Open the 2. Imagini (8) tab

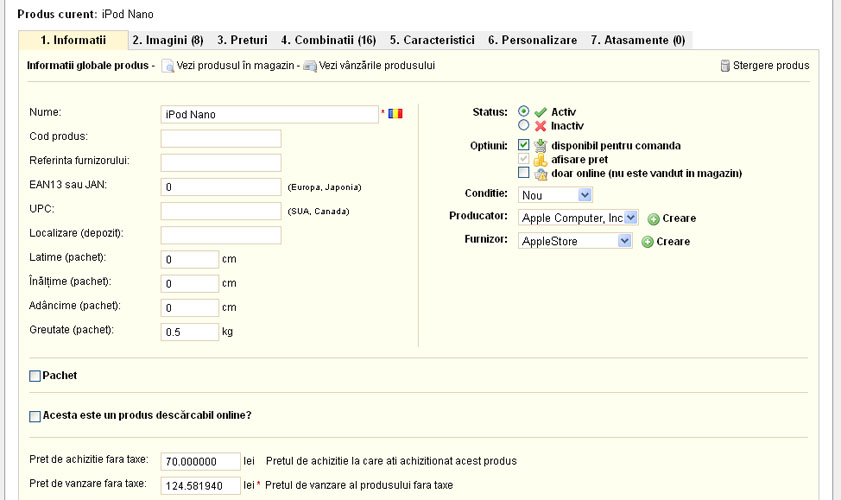pos(168,40)
